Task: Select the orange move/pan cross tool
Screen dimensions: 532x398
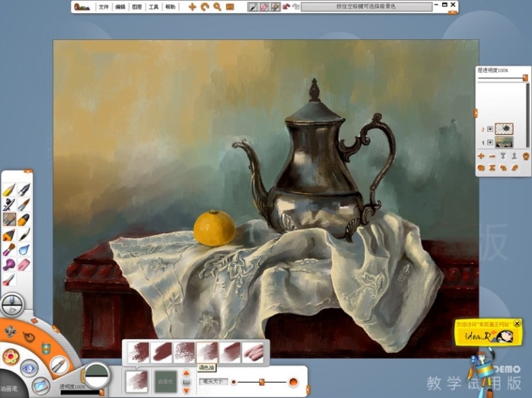Action: (192, 7)
